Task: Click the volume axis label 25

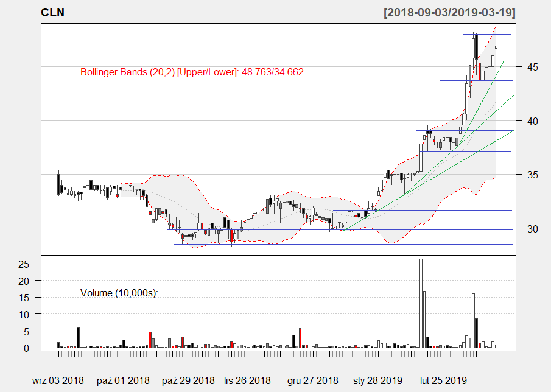Action: [24, 264]
